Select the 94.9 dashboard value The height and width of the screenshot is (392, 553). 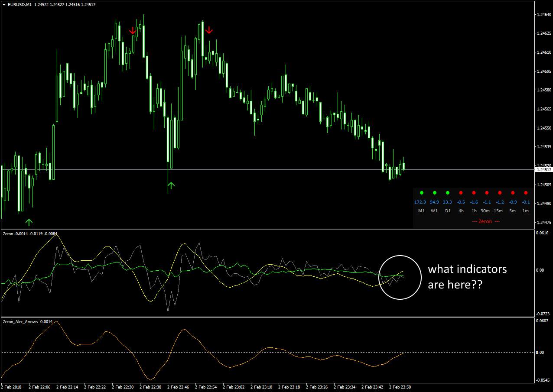[x=434, y=202]
